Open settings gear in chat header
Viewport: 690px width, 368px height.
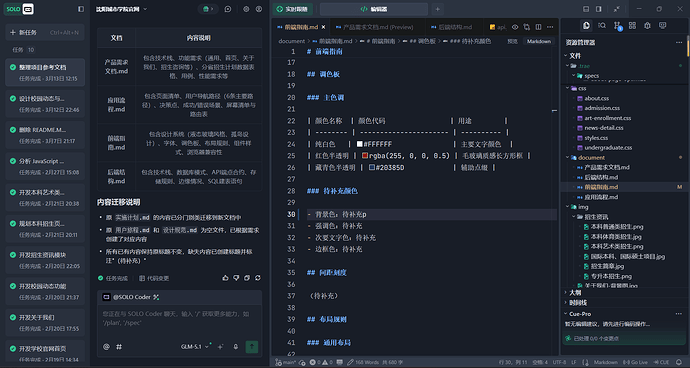(246, 9)
